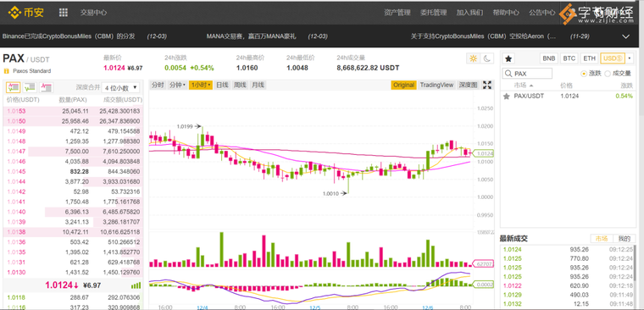Image resolution: width=644 pixels, height=310 pixels.
Task: Show combined buy and sell order book view
Action: click(14, 87)
